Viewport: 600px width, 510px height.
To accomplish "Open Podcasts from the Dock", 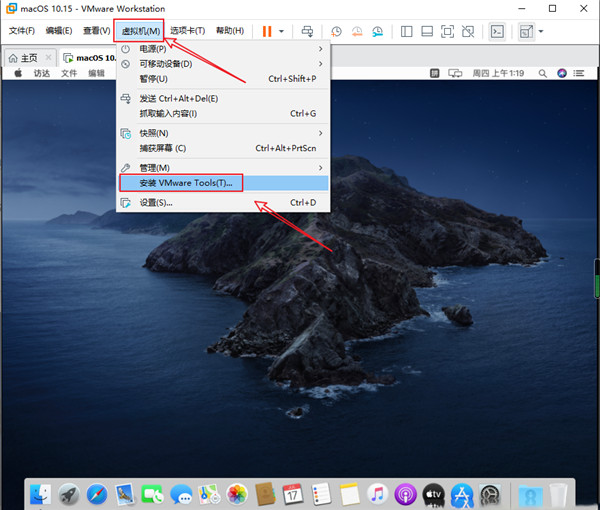I will tap(405, 494).
